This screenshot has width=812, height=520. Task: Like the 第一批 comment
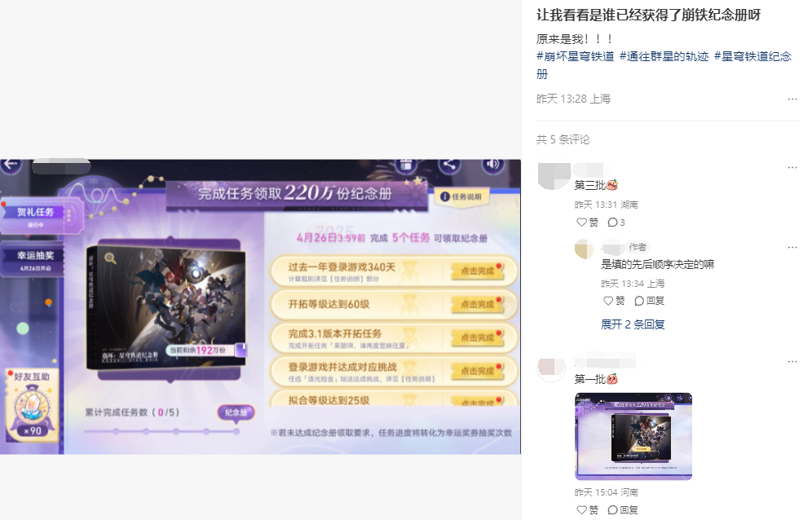tap(587, 509)
